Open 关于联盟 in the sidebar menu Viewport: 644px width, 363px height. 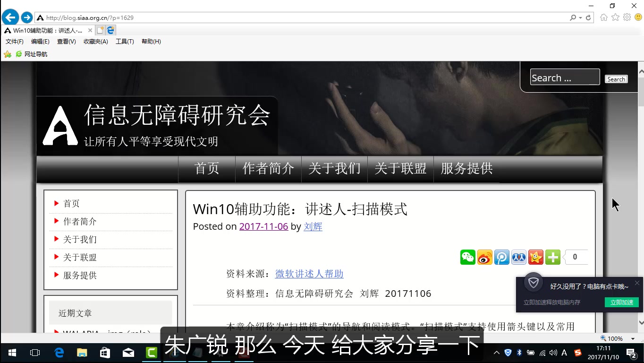click(80, 258)
